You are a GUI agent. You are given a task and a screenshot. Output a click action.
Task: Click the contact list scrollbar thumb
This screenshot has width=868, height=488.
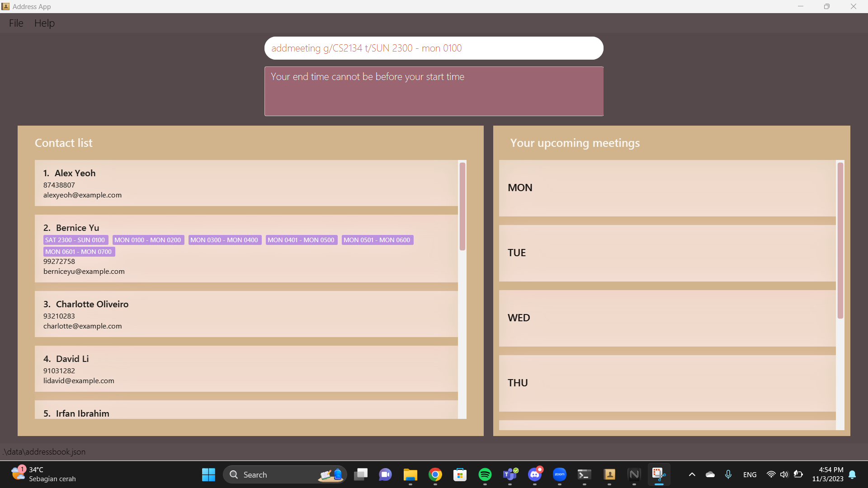(462, 206)
